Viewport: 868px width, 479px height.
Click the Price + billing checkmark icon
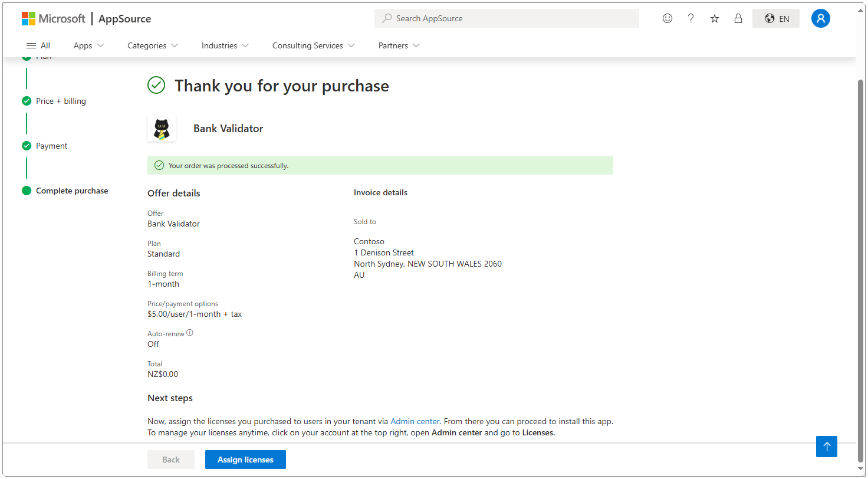click(27, 101)
